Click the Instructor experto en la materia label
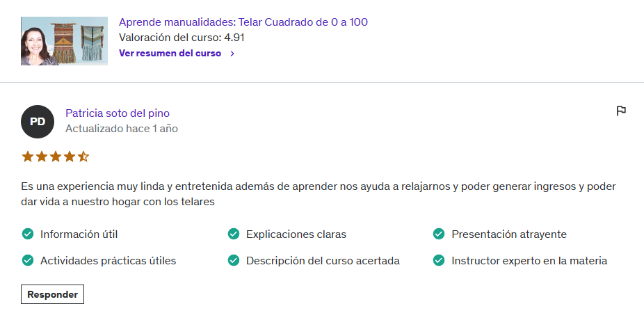Screen dimensions: 644x320 coord(529,261)
